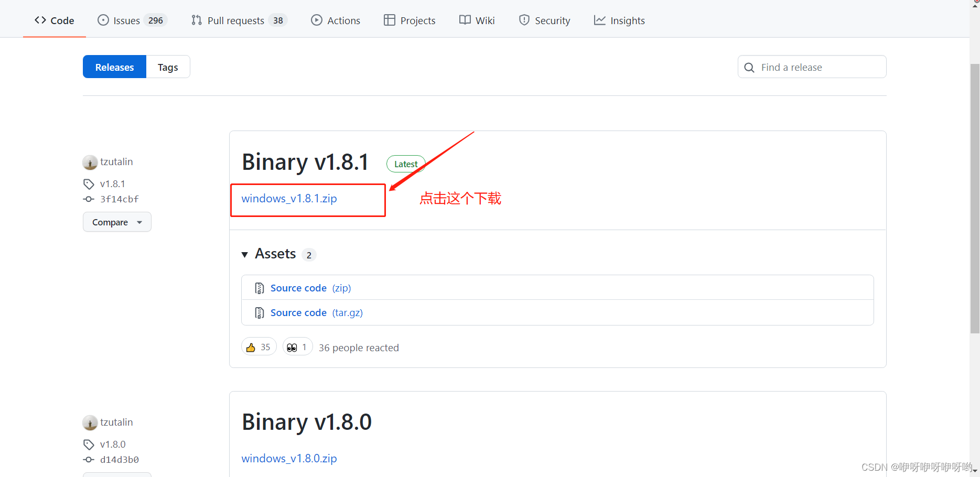Viewport: 980px width, 477px height.
Task: Open the Compare dropdown
Action: [x=117, y=222]
